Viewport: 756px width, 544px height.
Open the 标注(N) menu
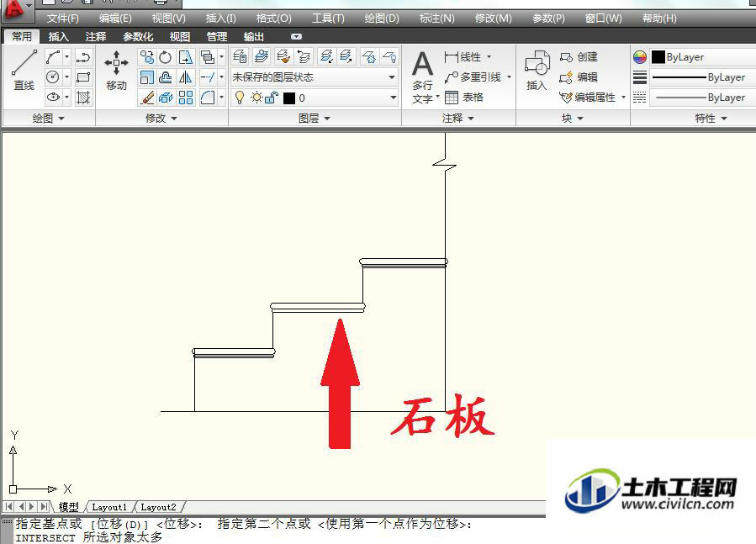[x=436, y=18]
